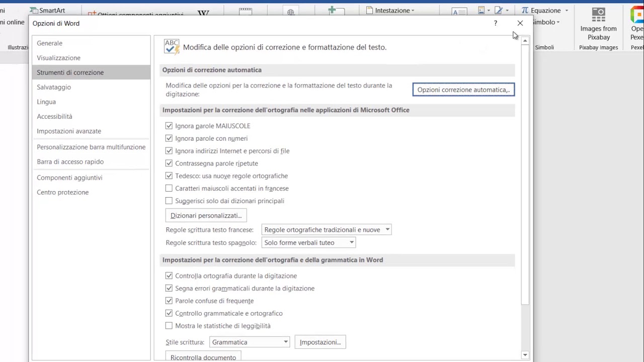Select the Visualizzazione category
The height and width of the screenshot is (362, 644).
(x=91, y=58)
